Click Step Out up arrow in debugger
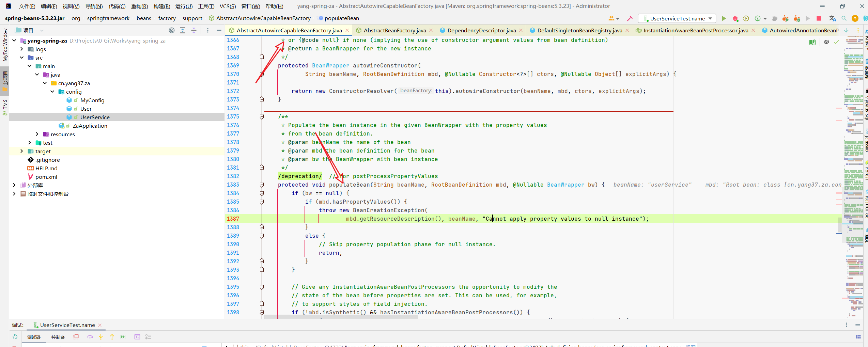 112,337
